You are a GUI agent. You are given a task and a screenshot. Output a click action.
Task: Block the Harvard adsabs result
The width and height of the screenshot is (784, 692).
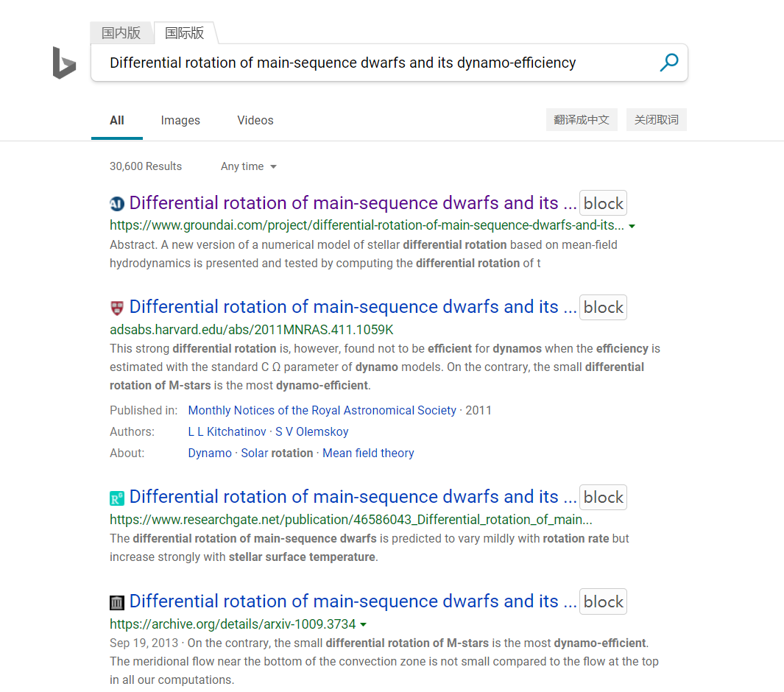click(603, 307)
